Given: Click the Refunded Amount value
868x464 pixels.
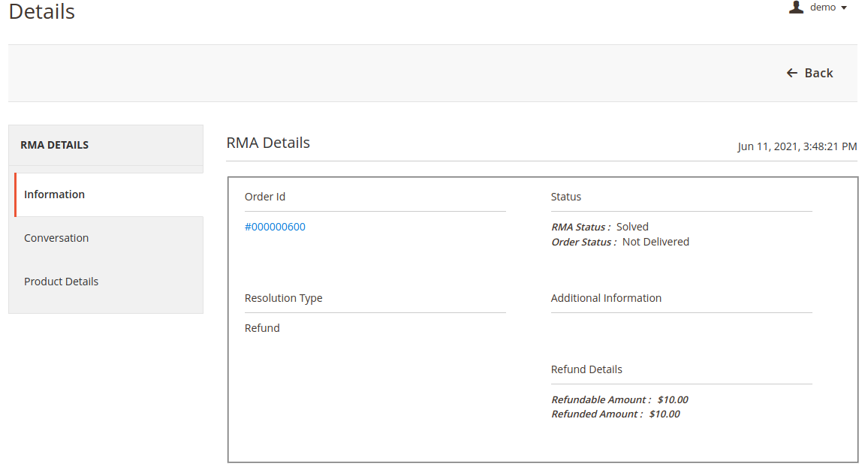Looking at the screenshot, I should pyautogui.click(x=668, y=414).
